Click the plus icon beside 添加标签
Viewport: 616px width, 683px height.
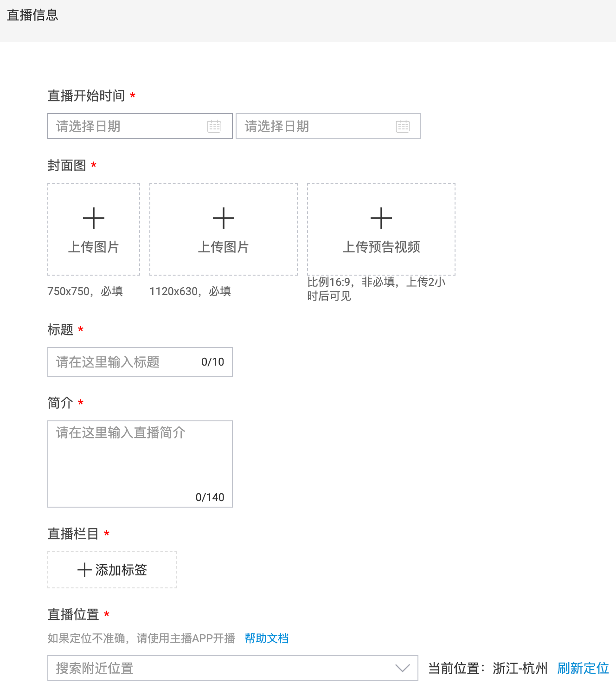pyautogui.click(x=84, y=570)
